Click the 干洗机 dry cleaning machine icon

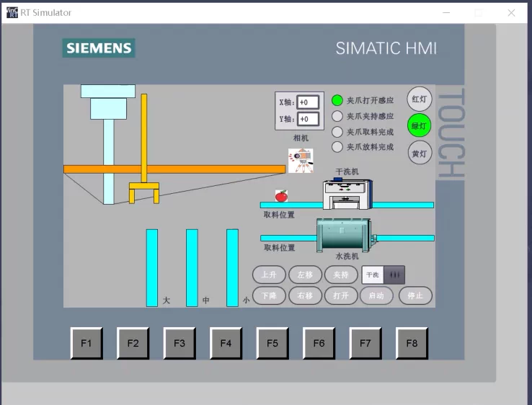tap(347, 193)
